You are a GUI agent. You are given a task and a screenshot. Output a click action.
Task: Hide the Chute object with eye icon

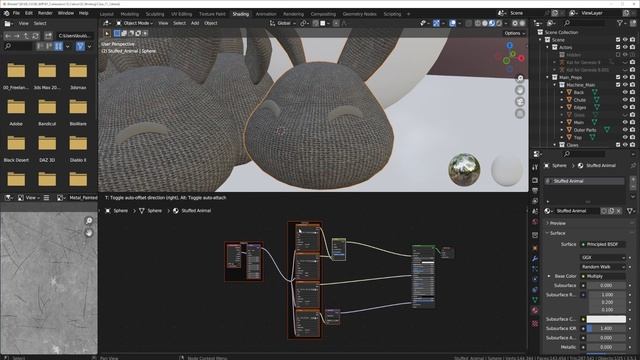pyautogui.click(x=625, y=100)
